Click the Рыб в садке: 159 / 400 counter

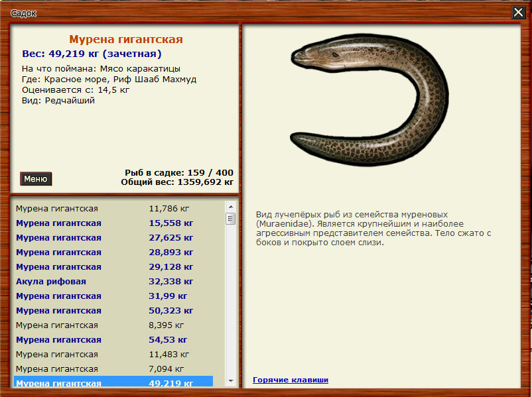point(179,172)
